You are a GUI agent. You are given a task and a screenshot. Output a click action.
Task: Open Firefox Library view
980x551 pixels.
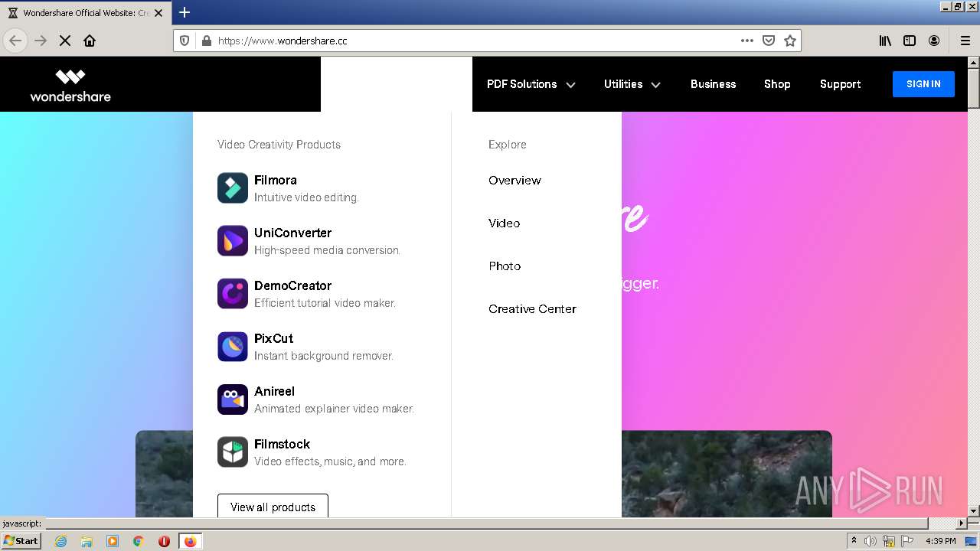(x=885, y=41)
